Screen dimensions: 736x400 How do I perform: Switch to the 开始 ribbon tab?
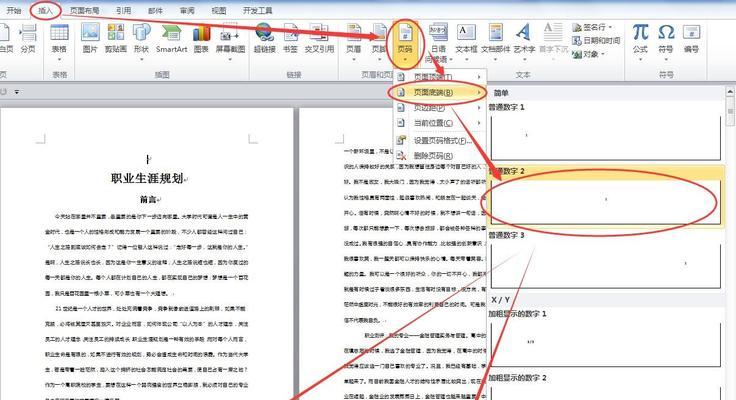pos(14,10)
